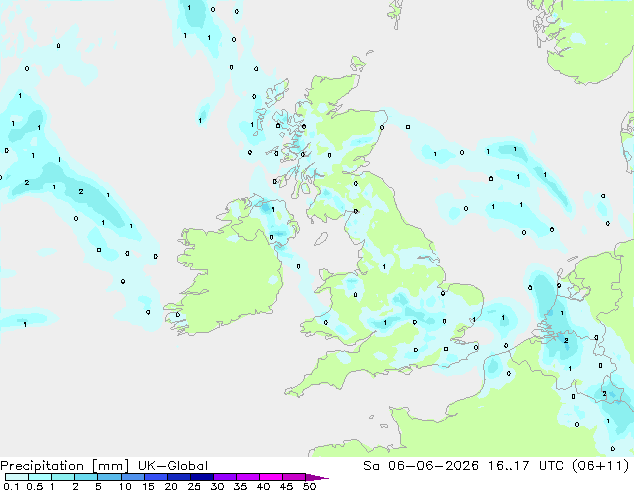The image size is (634, 490).
Task: Click the 30–35 mm purple legend box
Action: [x=225, y=477]
